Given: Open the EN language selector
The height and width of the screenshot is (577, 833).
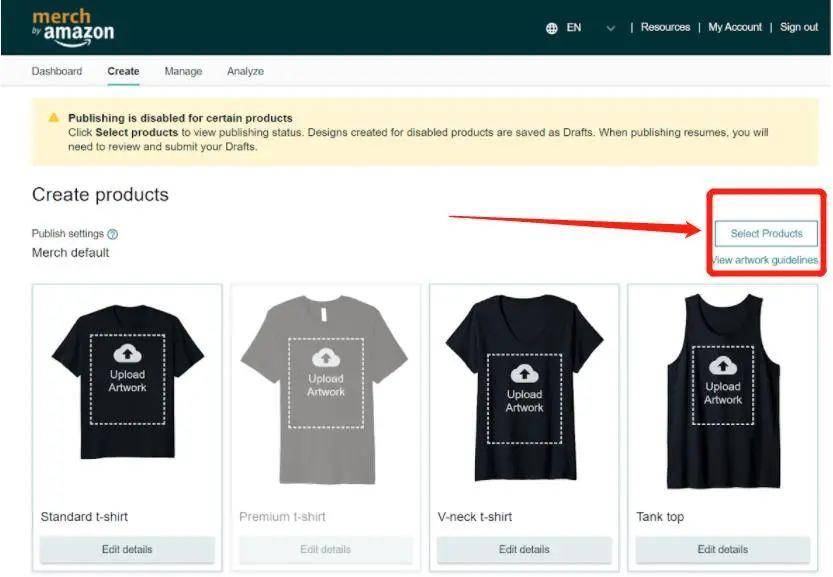Looking at the screenshot, I should pos(574,28).
